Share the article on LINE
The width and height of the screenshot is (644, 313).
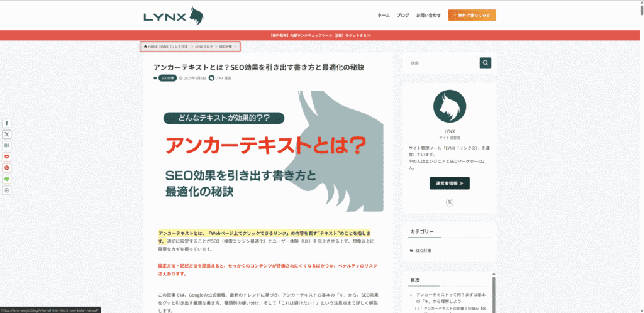pos(6,179)
